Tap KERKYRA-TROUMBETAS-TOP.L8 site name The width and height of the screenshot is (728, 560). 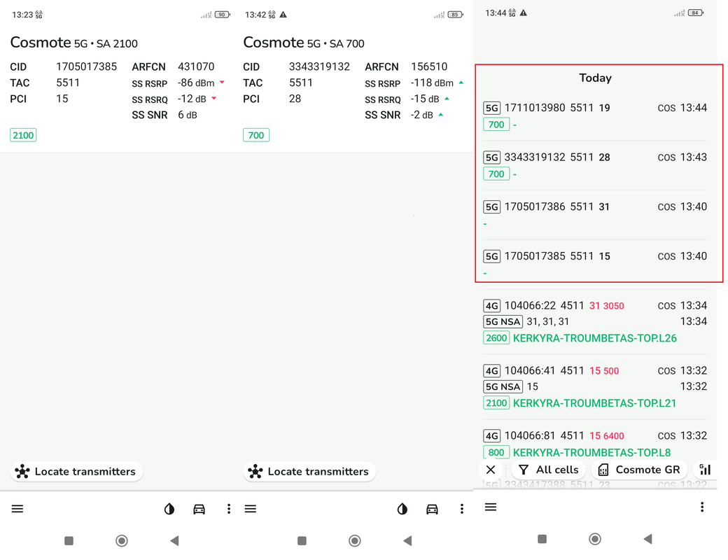[591, 452]
